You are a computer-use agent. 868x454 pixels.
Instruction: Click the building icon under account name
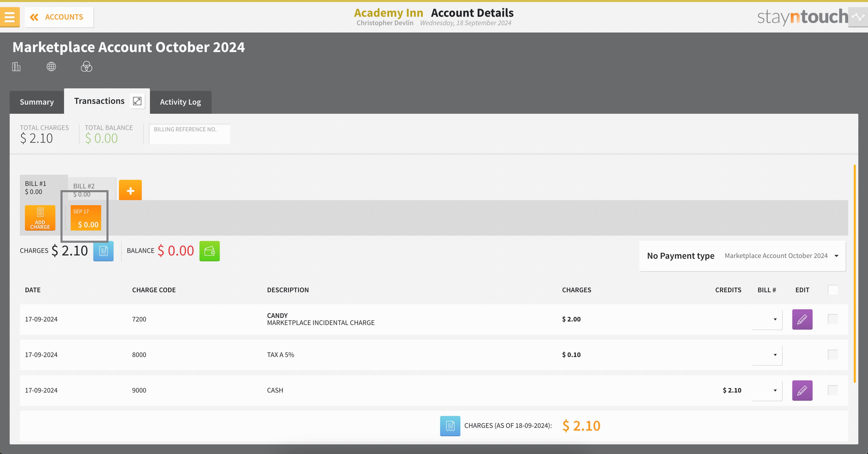[16, 67]
